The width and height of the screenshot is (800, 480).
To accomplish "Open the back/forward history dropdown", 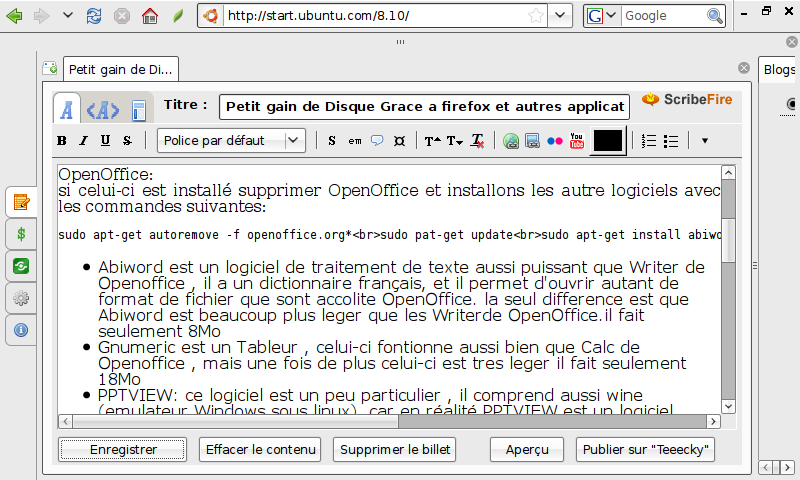I will tap(67, 15).
